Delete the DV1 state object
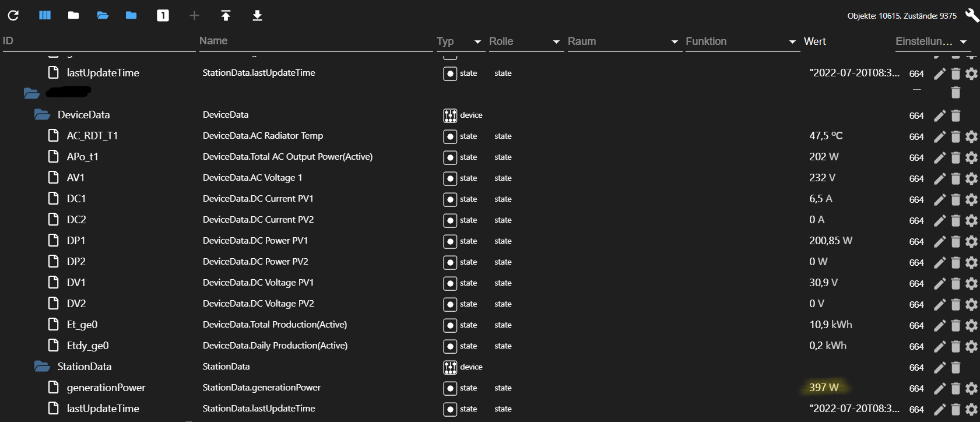Image resolution: width=980 pixels, height=422 pixels. (x=956, y=283)
